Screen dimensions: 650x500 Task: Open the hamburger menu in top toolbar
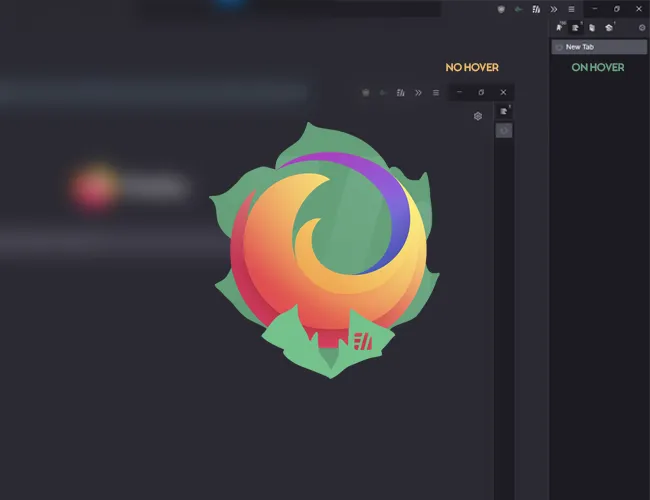point(571,9)
